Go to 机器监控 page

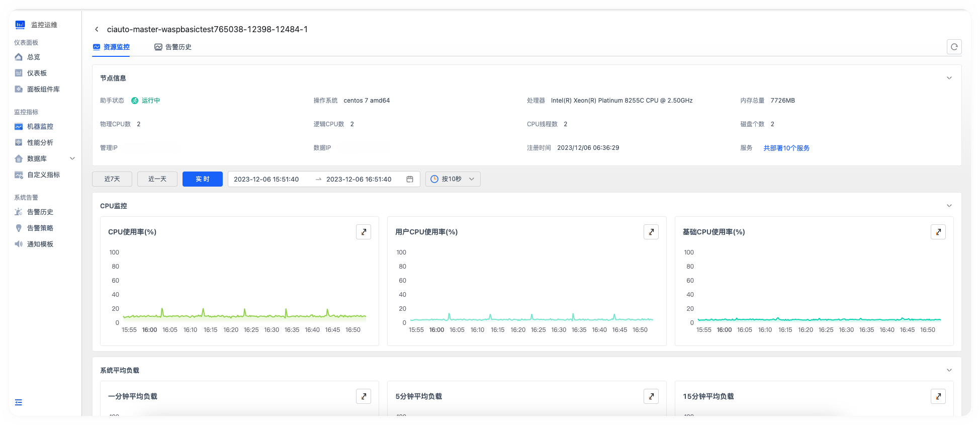click(x=40, y=127)
